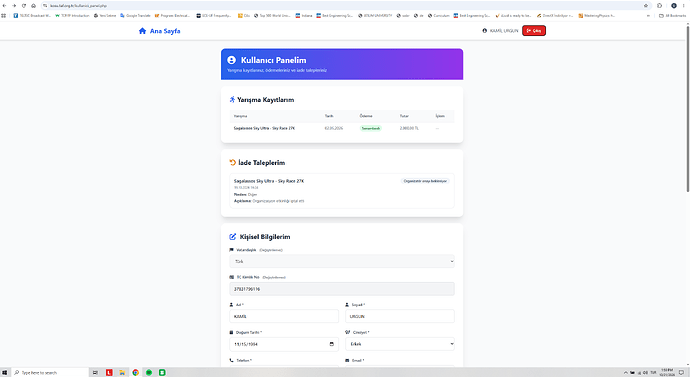Click the page vertical scrollbar
690x377 pixels.
pyautogui.click(x=688, y=108)
